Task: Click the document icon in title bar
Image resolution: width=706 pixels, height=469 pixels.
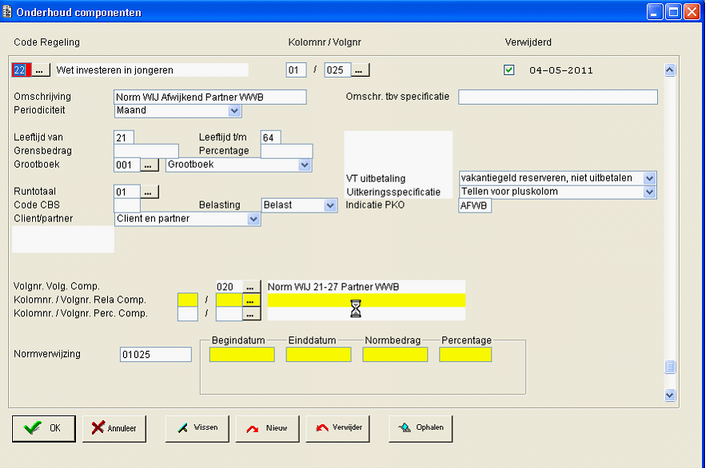Action: [7, 12]
